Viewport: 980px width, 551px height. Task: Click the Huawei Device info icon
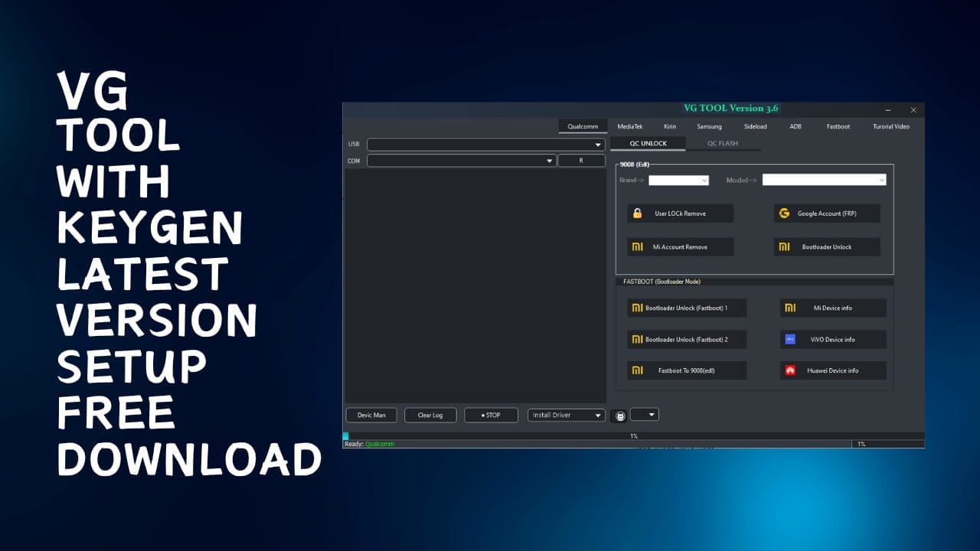[x=789, y=370]
